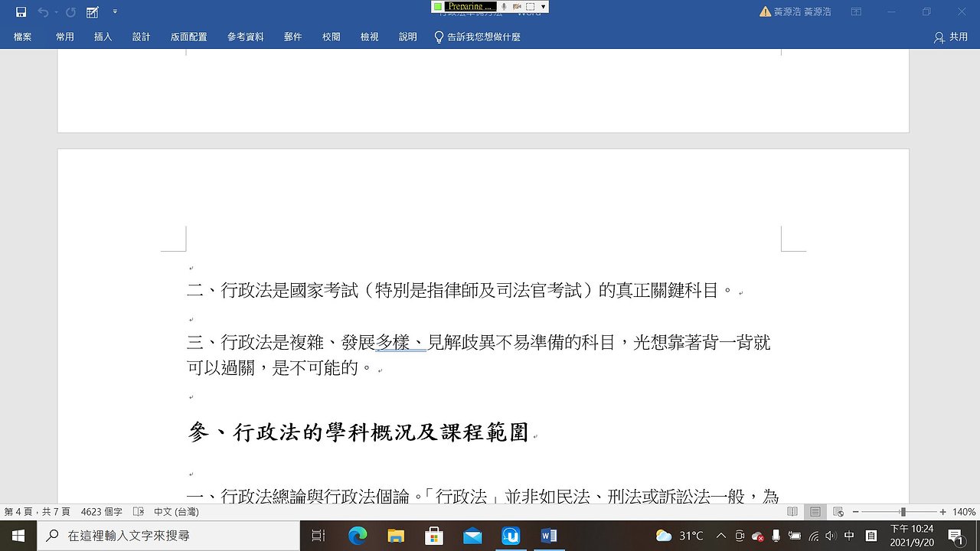The width and height of the screenshot is (980, 551).
Task: Switch to Read Mode view
Action: point(792,512)
